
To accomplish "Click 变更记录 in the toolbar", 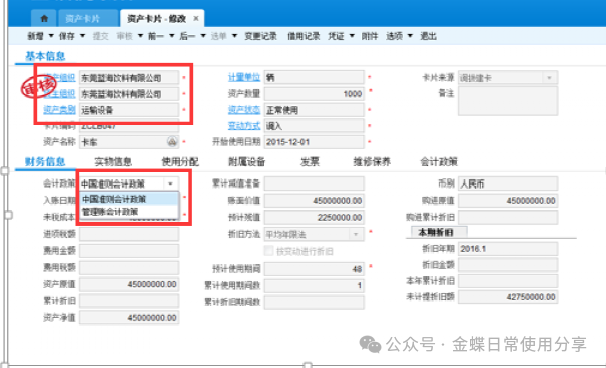I will [x=260, y=36].
